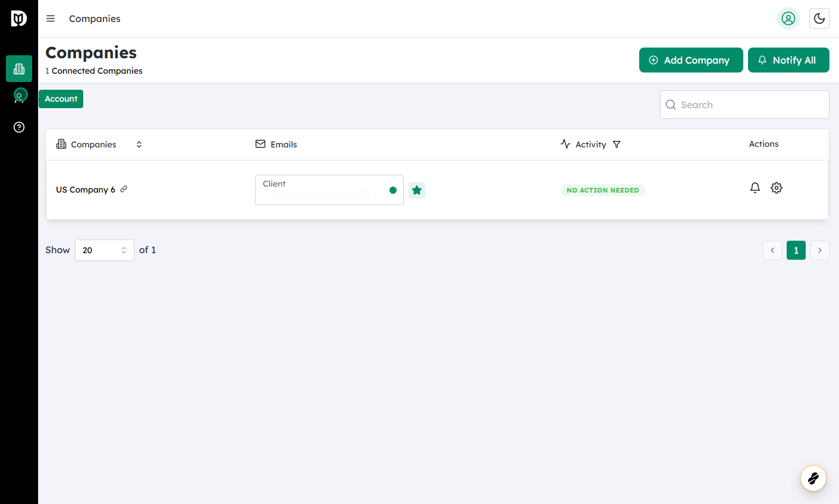Click the link icon beside US Company 6
This screenshot has height=504, width=839.
[x=124, y=190]
